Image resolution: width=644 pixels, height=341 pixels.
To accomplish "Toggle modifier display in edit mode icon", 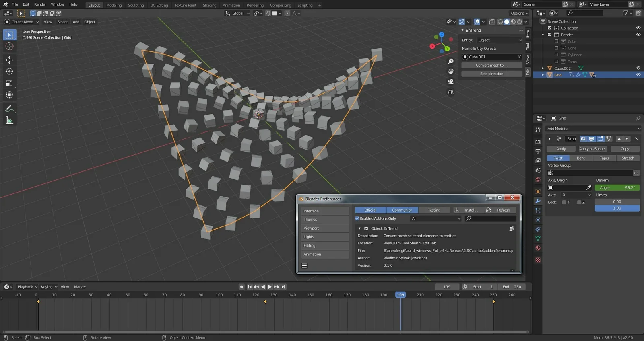I will (x=600, y=139).
